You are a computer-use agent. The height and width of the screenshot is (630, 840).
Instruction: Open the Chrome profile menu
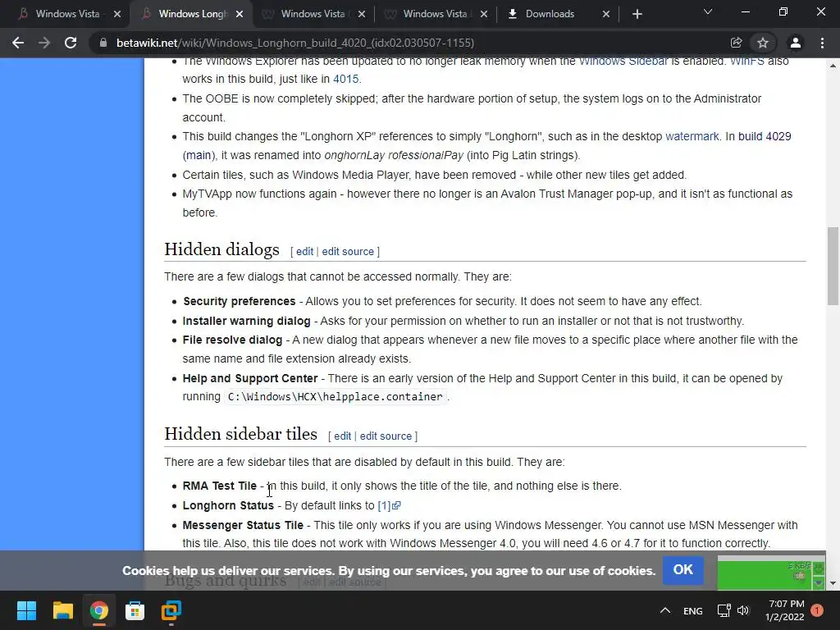pos(796,43)
